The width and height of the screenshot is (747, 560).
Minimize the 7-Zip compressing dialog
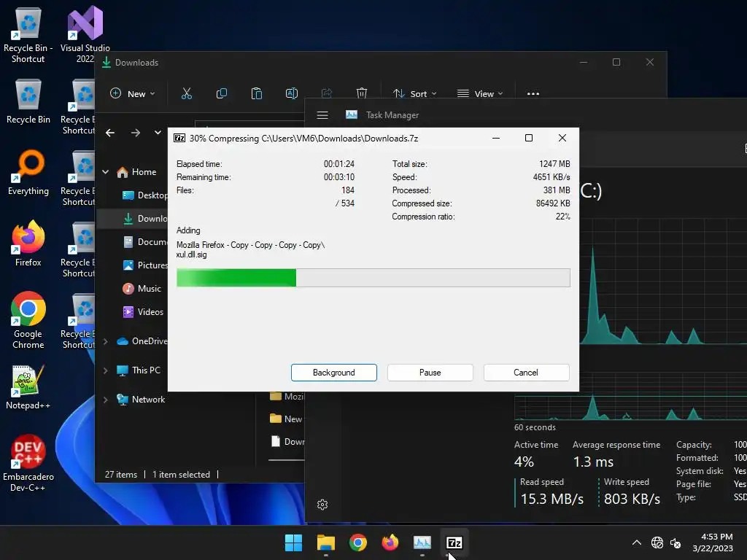496,138
